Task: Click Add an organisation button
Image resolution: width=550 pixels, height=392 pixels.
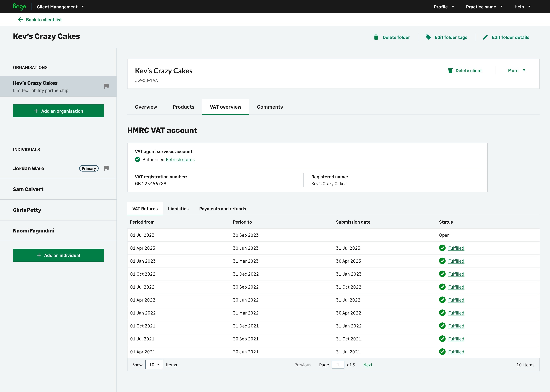Action: pos(58,111)
